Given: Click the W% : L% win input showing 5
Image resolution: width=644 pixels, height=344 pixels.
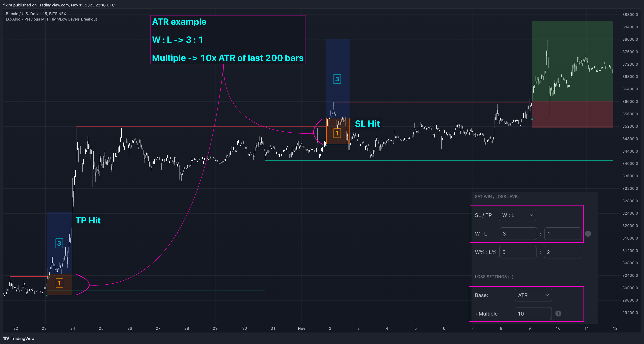Looking at the screenshot, I should pos(518,252).
